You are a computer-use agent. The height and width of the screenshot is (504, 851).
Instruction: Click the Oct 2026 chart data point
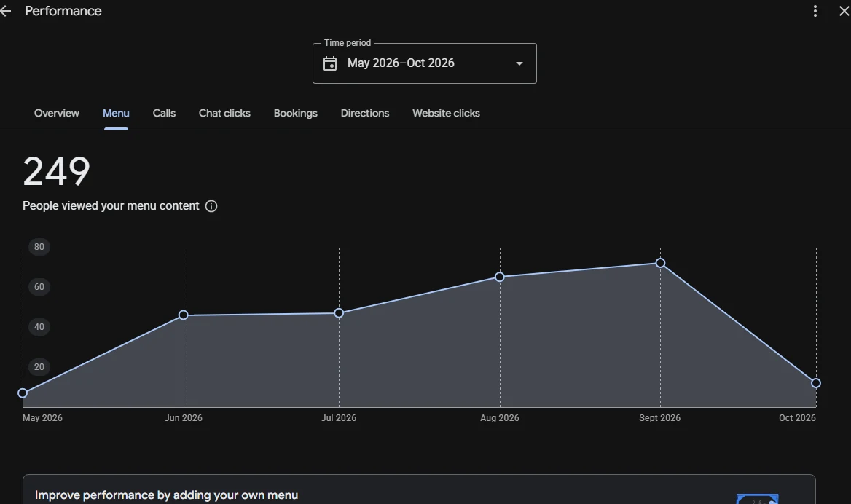[816, 383]
